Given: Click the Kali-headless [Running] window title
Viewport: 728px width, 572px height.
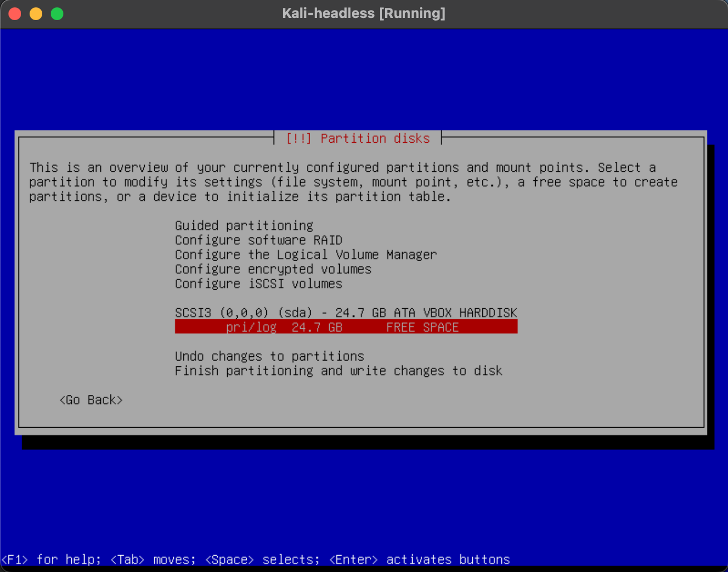Looking at the screenshot, I should (x=363, y=13).
